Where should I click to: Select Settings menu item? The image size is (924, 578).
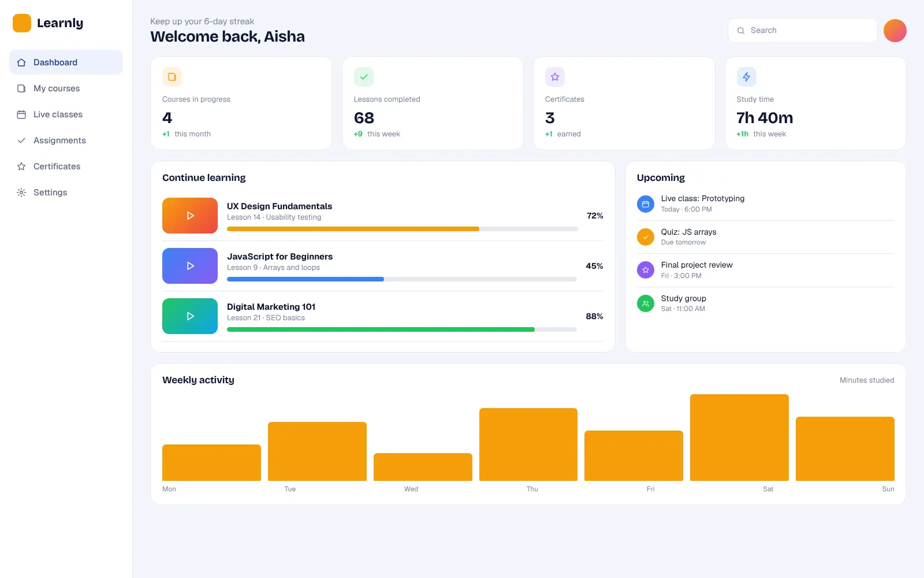pos(66,192)
